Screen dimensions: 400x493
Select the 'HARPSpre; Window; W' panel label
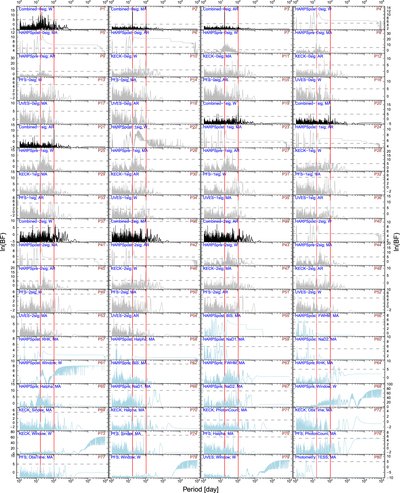316,386
